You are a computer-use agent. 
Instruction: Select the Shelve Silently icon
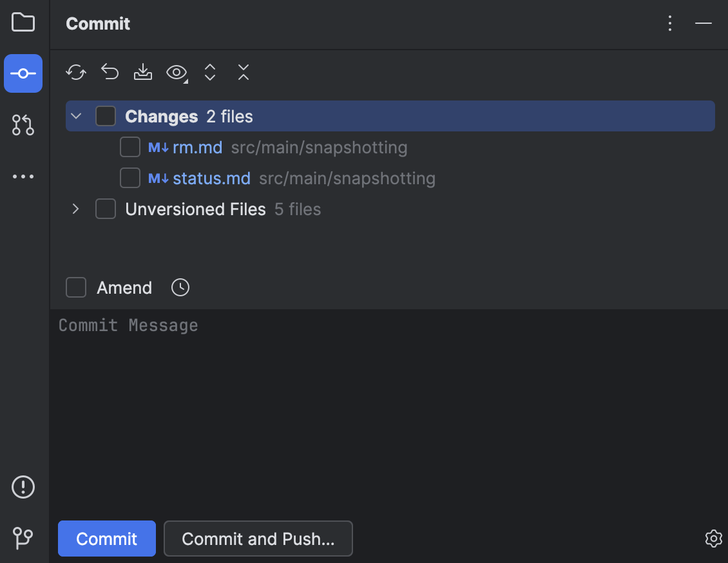pos(142,72)
